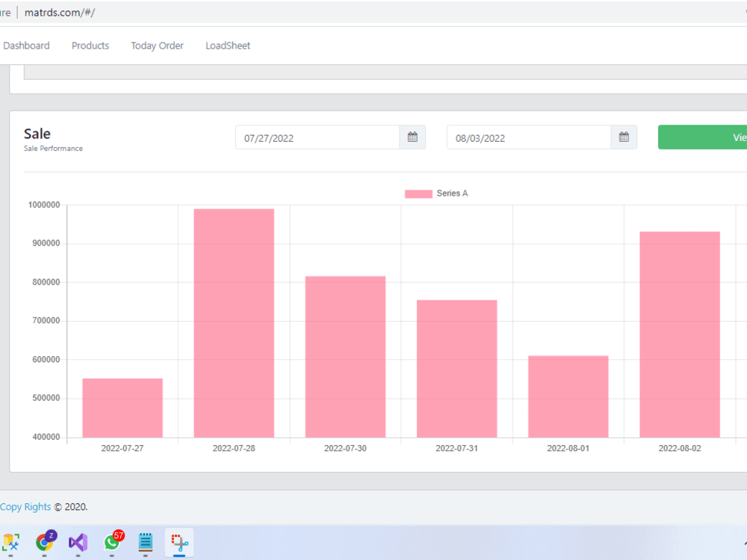
Task: Open WhatsApp with 57 notifications
Action: pos(113,542)
